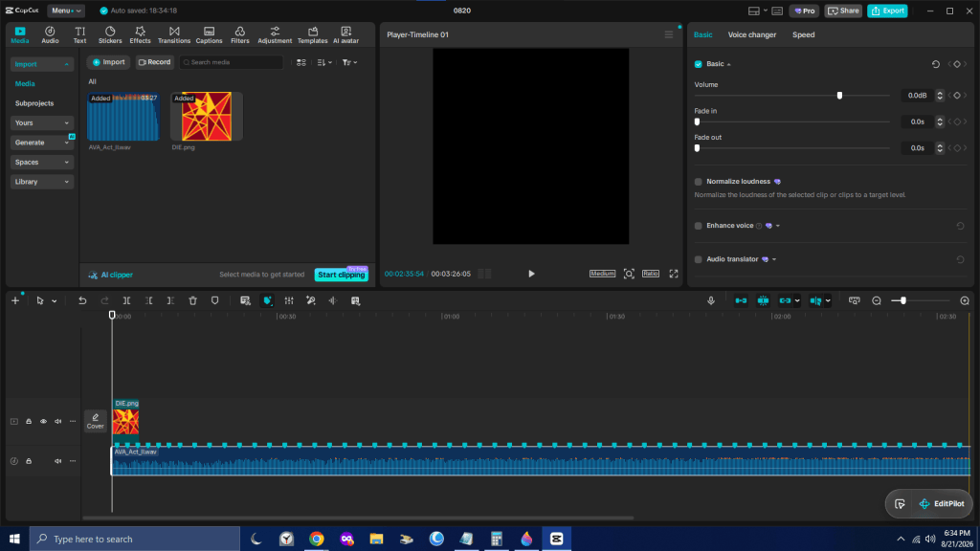This screenshot has height=551, width=980.
Task: Delete the selected clip with trash icon
Action: (x=193, y=300)
